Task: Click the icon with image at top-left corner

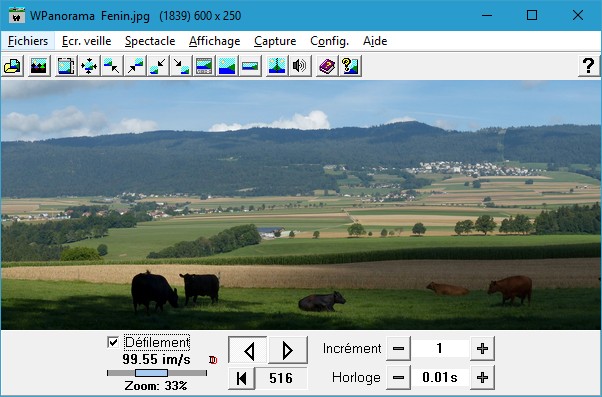Action: (112, 66)
